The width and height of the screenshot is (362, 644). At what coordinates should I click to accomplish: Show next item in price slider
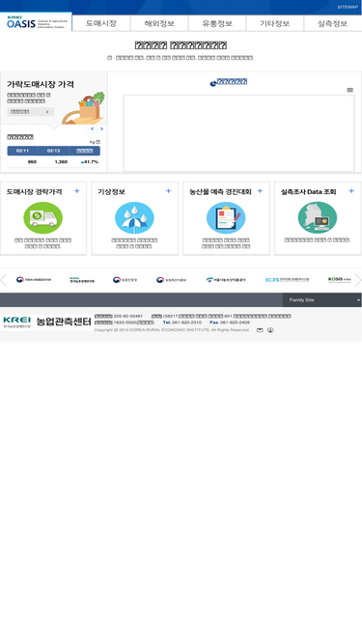click(x=101, y=129)
